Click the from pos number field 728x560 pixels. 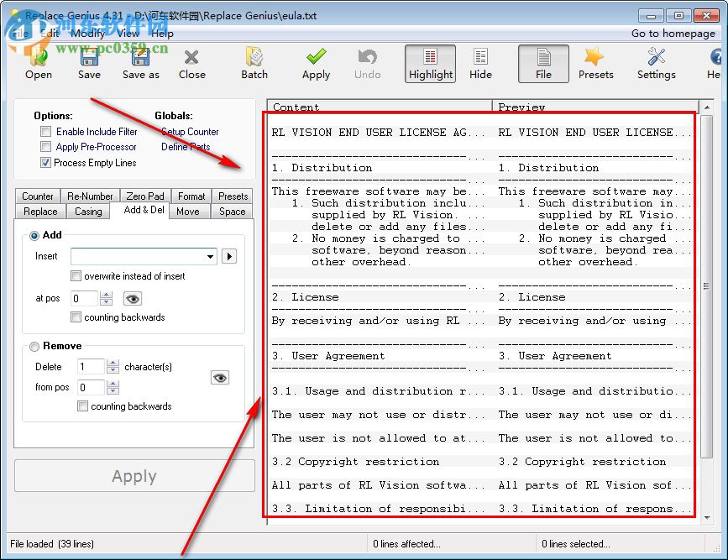(91, 387)
